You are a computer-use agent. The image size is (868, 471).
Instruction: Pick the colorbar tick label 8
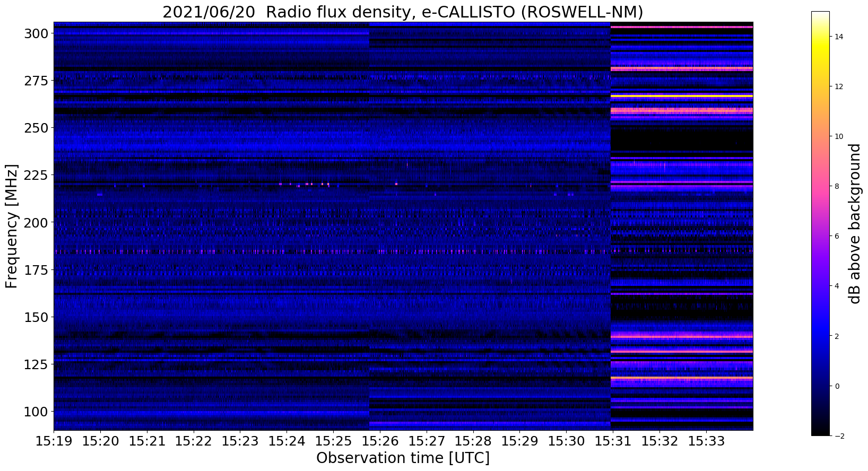click(x=837, y=186)
